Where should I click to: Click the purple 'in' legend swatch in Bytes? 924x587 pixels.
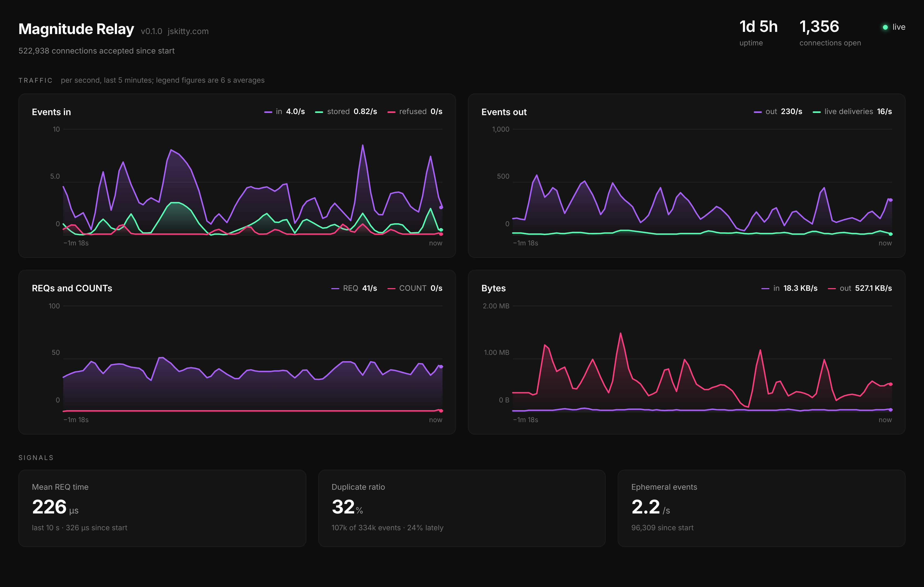[x=765, y=289]
